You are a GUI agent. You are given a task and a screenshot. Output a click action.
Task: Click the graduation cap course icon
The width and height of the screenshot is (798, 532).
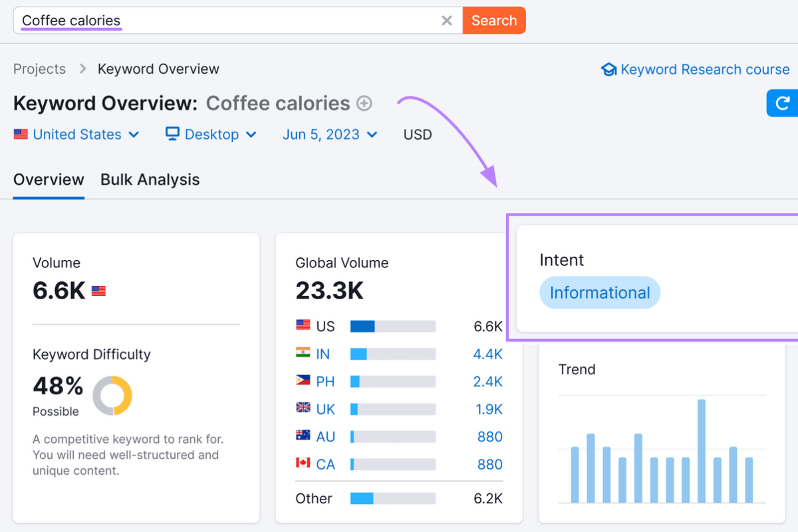609,68
